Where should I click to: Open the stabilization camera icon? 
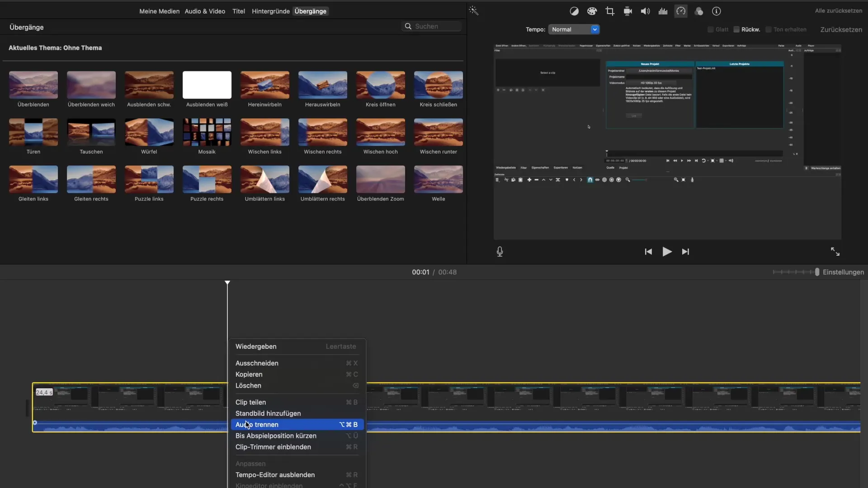627,11
